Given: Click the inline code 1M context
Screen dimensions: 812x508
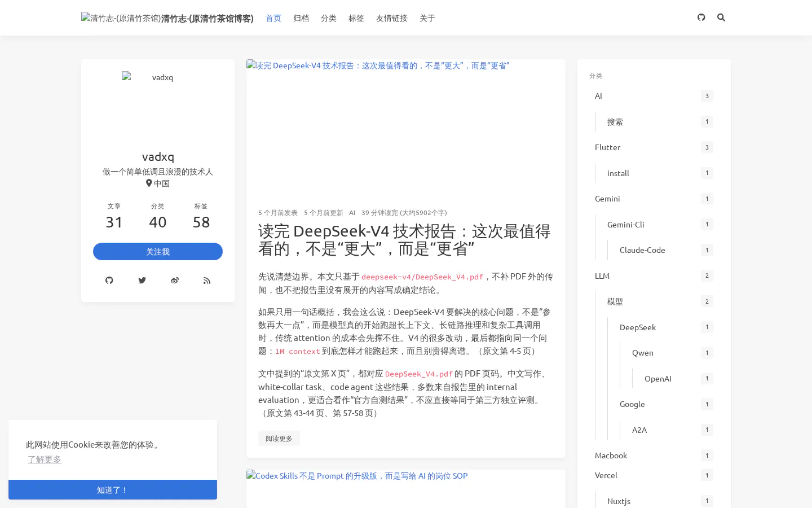Looking at the screenshot, I should pyautogui.click(x=298, y=352).
